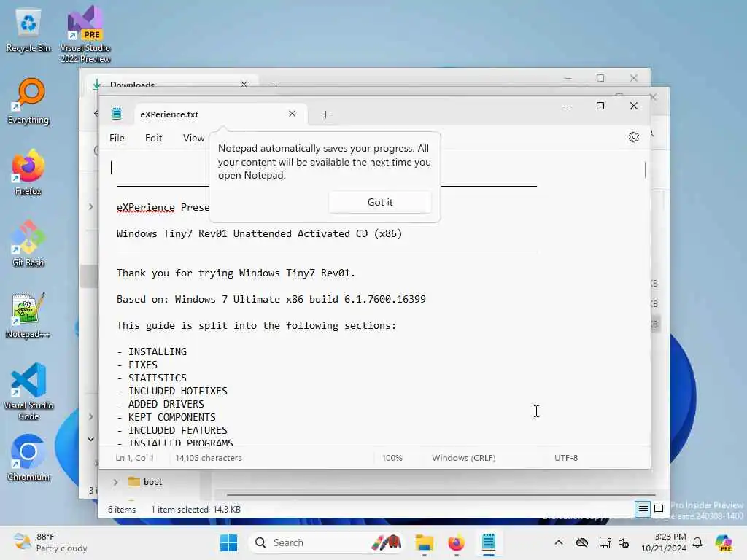Open Visual Studio Code desktop shortcut
The height and width of the screenshot is (560, 747).
(x=28, y=392)
